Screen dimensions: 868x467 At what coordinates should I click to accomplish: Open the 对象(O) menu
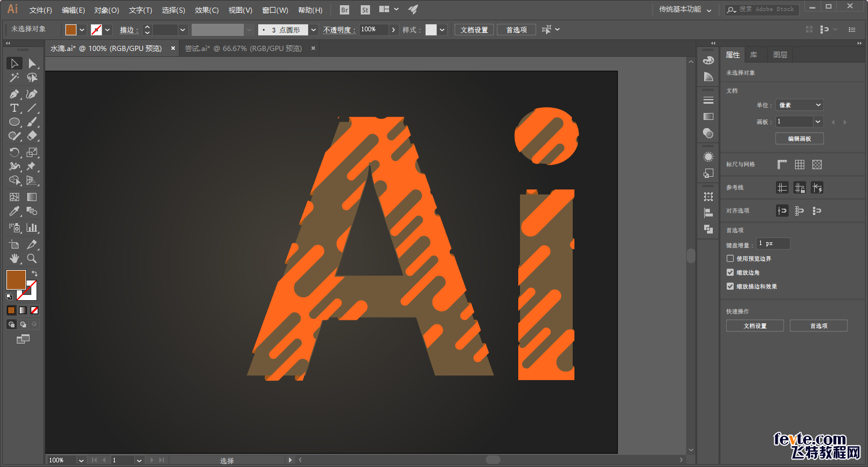point(107,10)
